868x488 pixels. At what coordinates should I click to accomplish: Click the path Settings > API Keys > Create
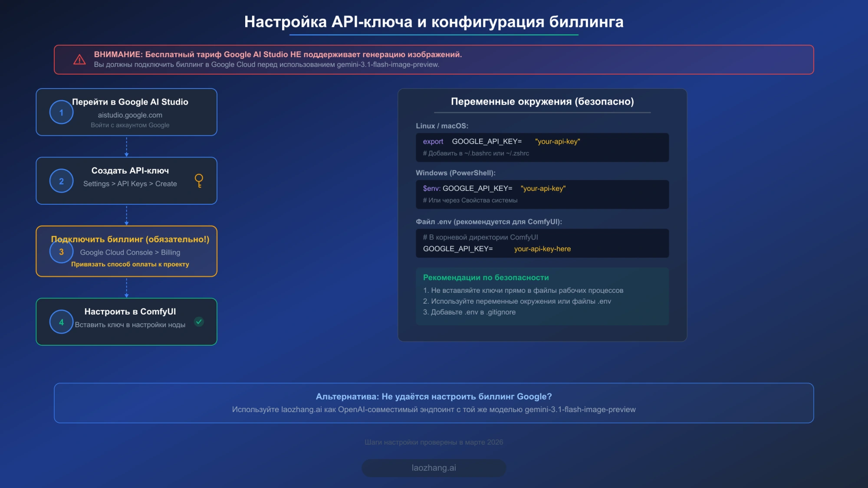tap(130, 183)
